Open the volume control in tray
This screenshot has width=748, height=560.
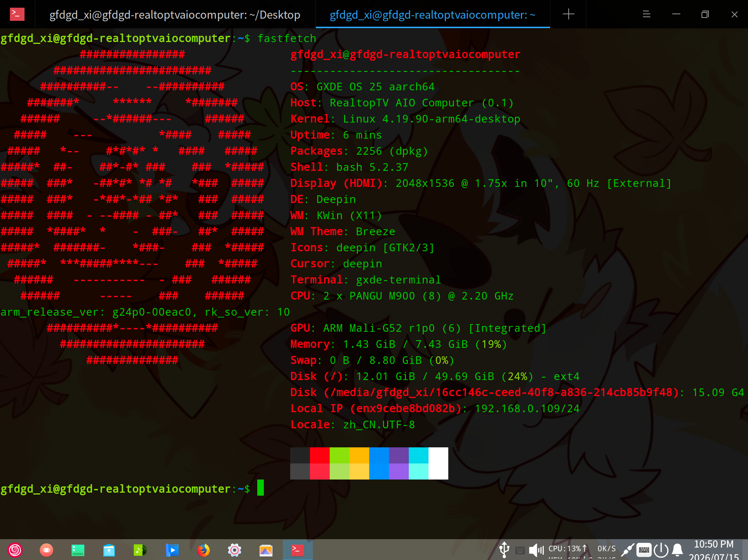coord(536,550)
